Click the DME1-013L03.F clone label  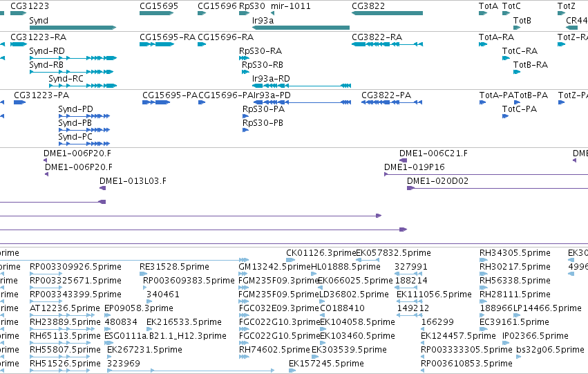[x=133, y=181]
